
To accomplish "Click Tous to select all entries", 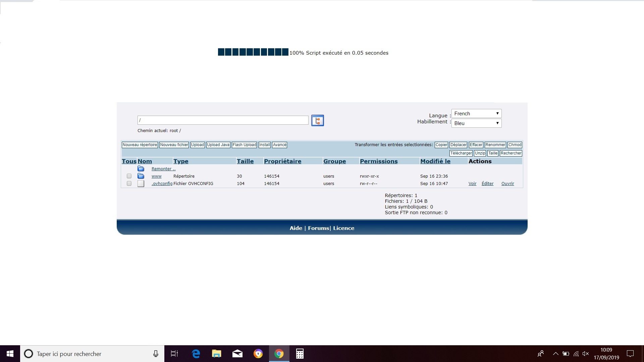I will point(129,161).
